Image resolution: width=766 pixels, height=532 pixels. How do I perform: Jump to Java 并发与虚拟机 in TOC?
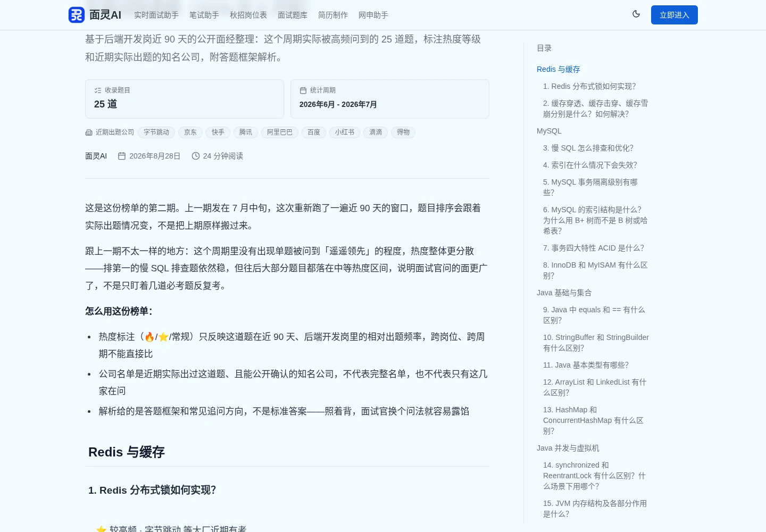coord(568,448)
